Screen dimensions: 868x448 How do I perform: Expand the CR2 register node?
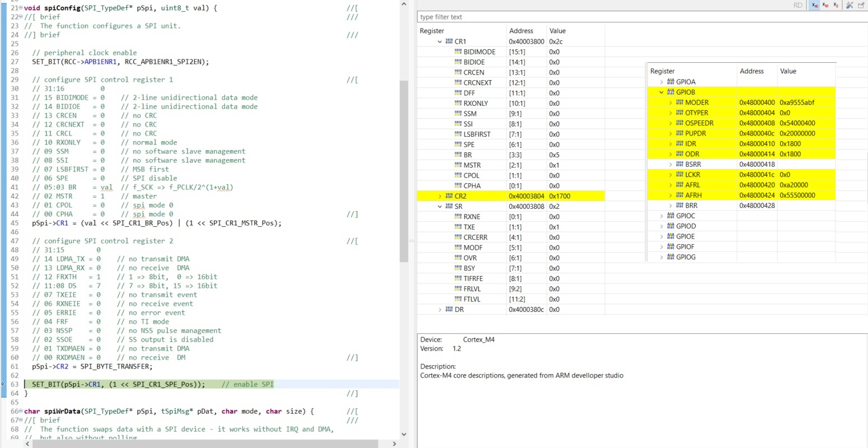pyautogui.click(x=440, y=196)
